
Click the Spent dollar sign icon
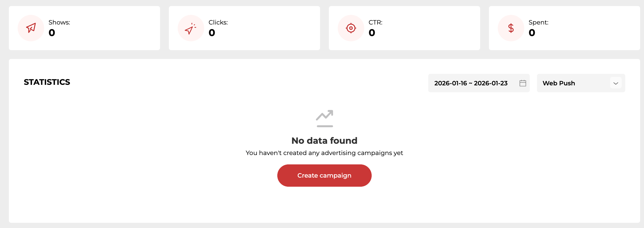[511, 28]
